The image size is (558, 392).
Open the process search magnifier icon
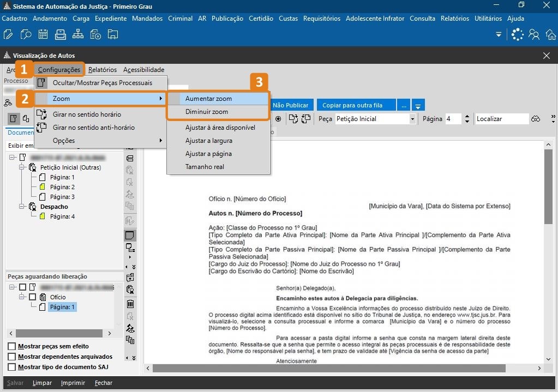click(26, 34)
